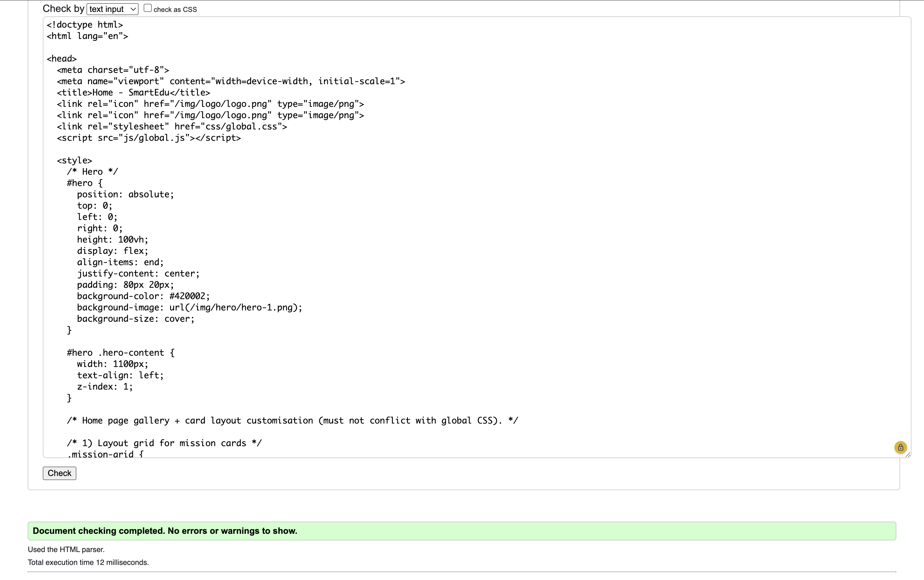
Task: Click the script js/global.js line
Action: pos(149,138)
